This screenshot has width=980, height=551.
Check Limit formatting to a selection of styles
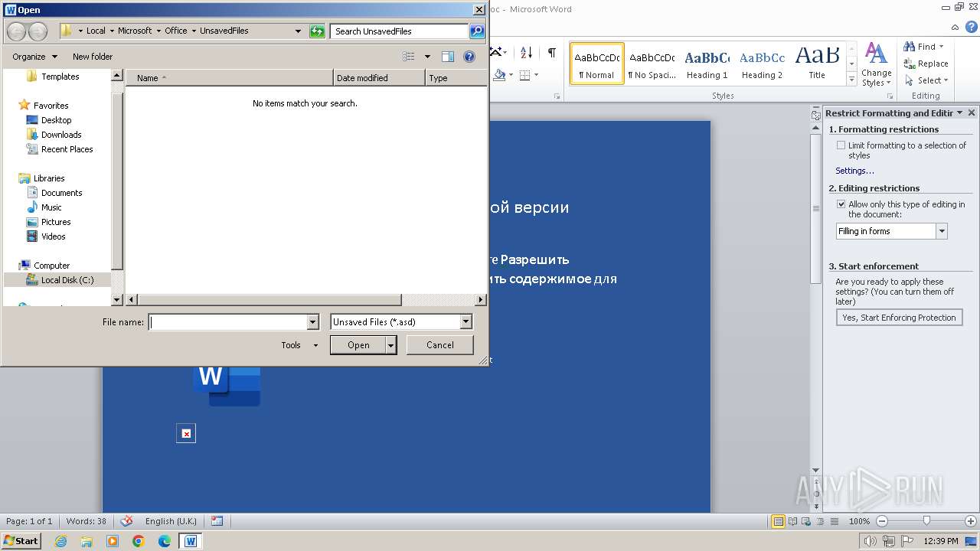click(x=841, y=145)
